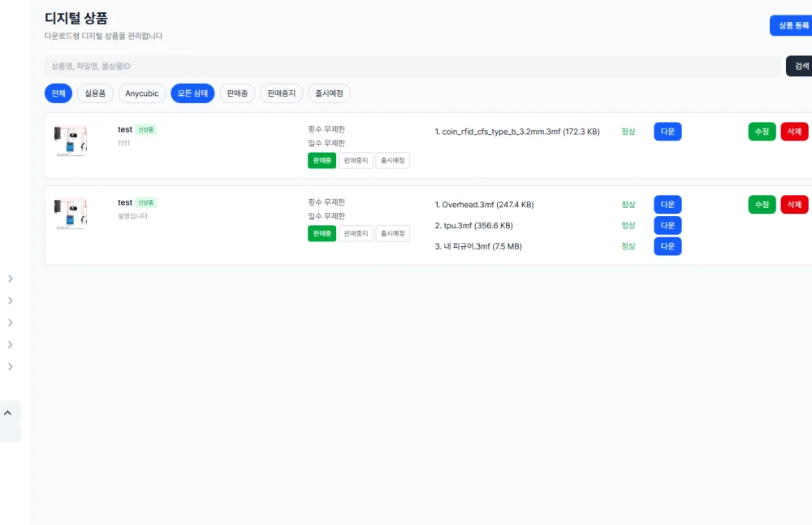Click the description text 1111
Image resolution: width=812 pixels, height=525 pixels.
click(x=123, y=143)
